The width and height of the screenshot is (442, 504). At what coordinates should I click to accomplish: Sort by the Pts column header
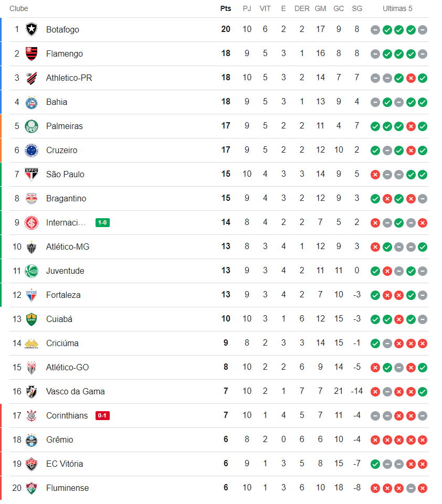pyautogui.click(x=226, y=8)
